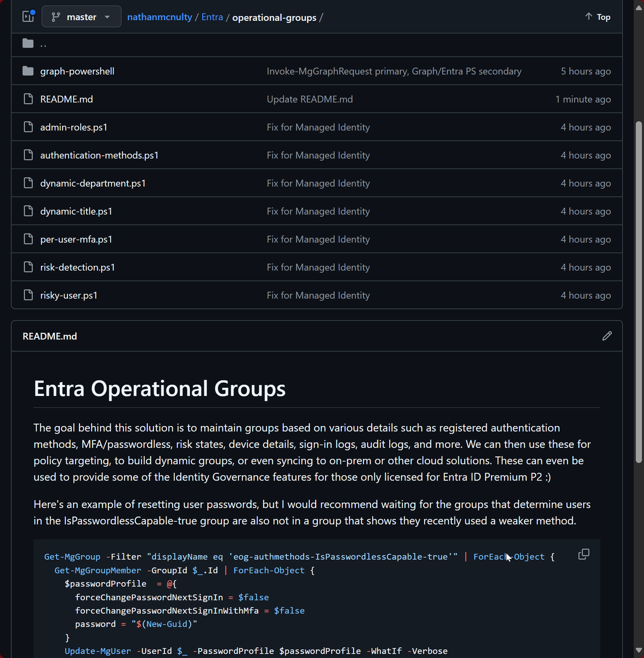Open per-user-mfa.ps1 file

point(76,239)
